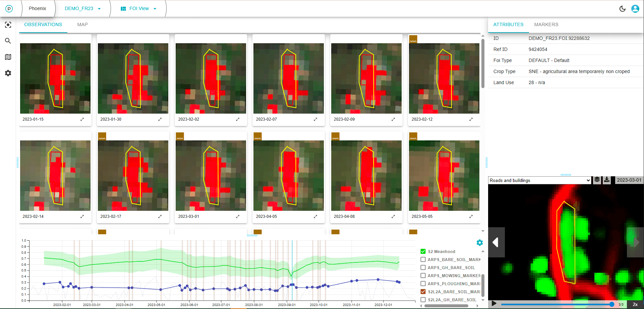
Task: Toggle dark mode moon icon
Action: pyautogui.click(x=622, y=9)
